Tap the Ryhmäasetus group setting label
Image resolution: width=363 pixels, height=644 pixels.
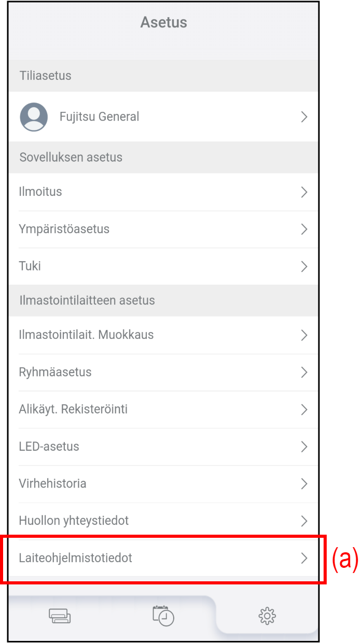[55, 372]
